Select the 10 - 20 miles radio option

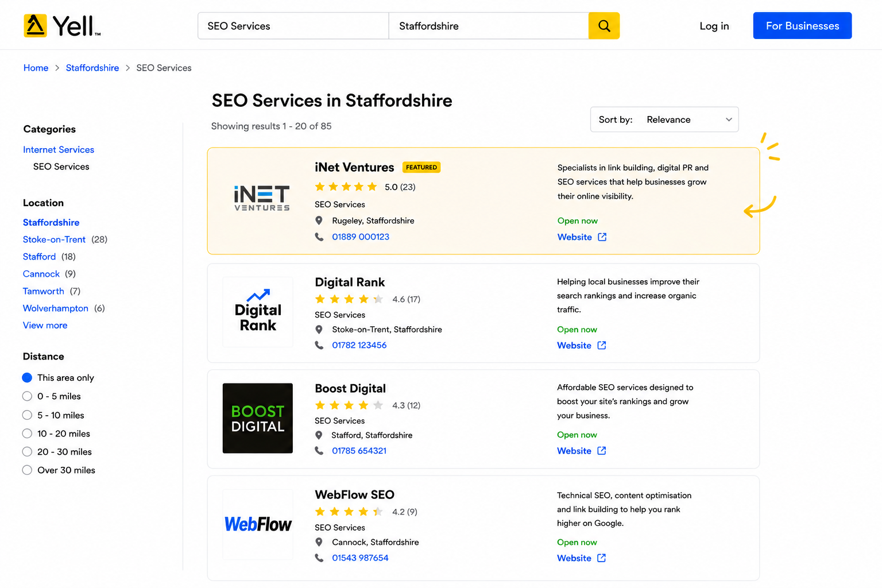(x=27, y=434)
